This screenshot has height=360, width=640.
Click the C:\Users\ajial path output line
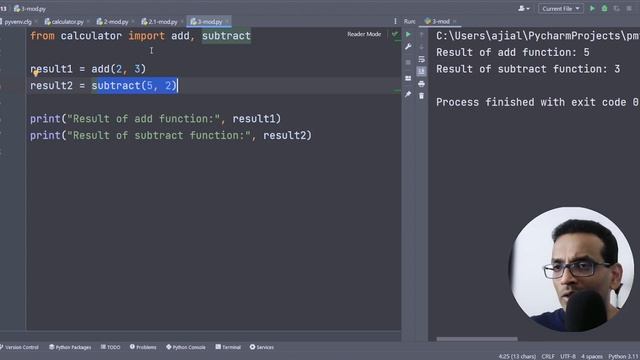click(538, 36)
